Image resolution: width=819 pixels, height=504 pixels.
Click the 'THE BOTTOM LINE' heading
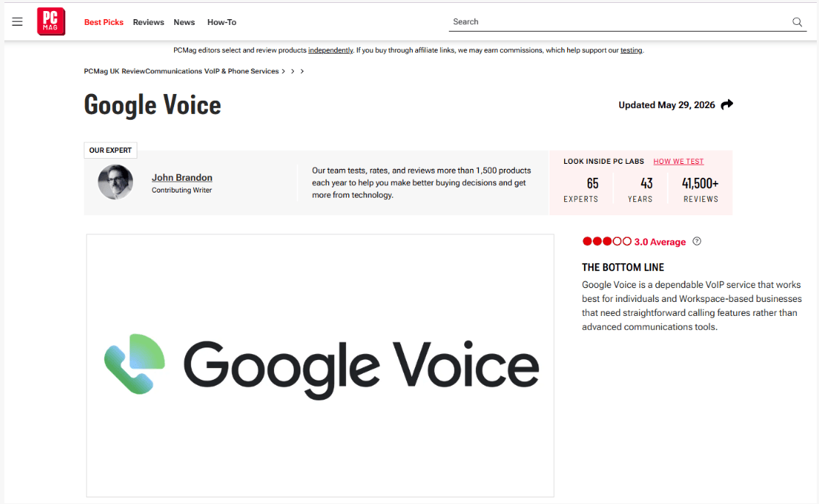coord(623,267)
